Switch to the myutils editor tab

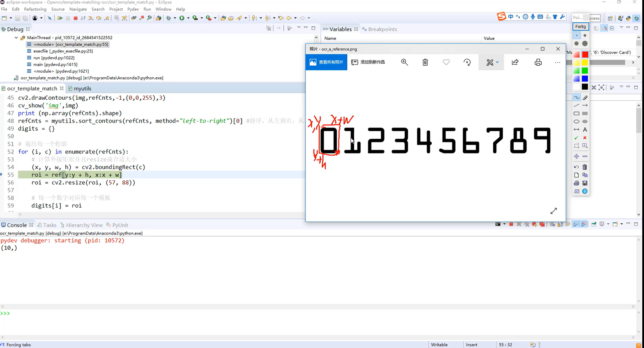pyautogui.click(x=80, y=88)
